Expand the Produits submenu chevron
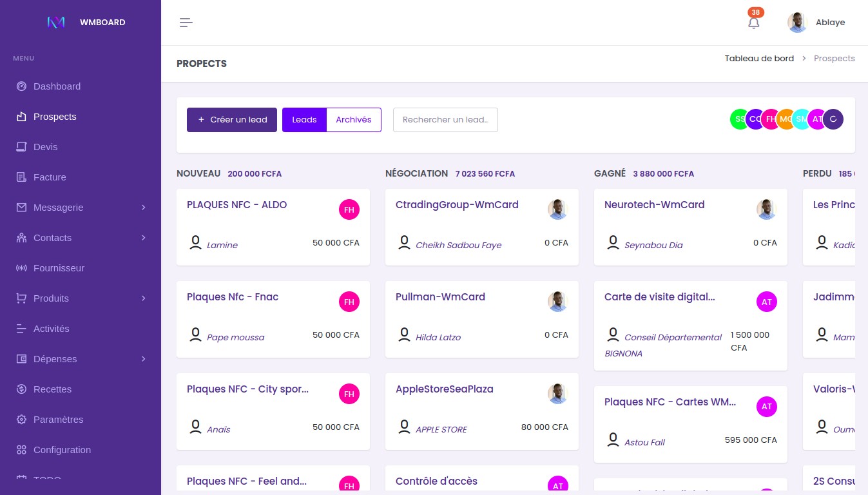 [143, 298]
